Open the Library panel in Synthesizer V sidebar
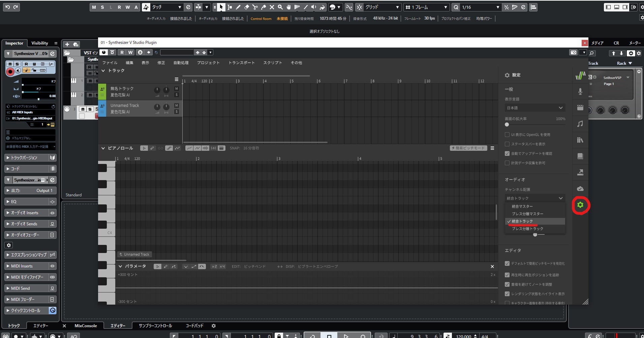Viewport: 644px width, 338px height. pos(580,140)
